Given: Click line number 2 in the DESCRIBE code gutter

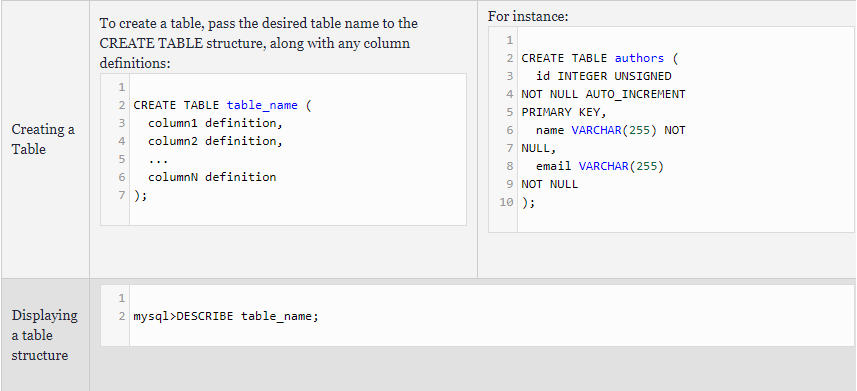Looking at the screenshot, I should pyautogui.click(x=122, y=317).
